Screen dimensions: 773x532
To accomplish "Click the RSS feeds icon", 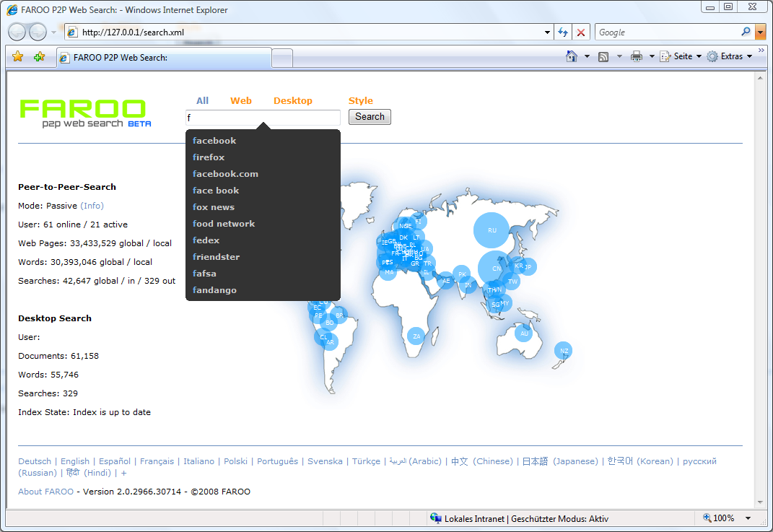I will pyautogui.click(x=603, y=57).
